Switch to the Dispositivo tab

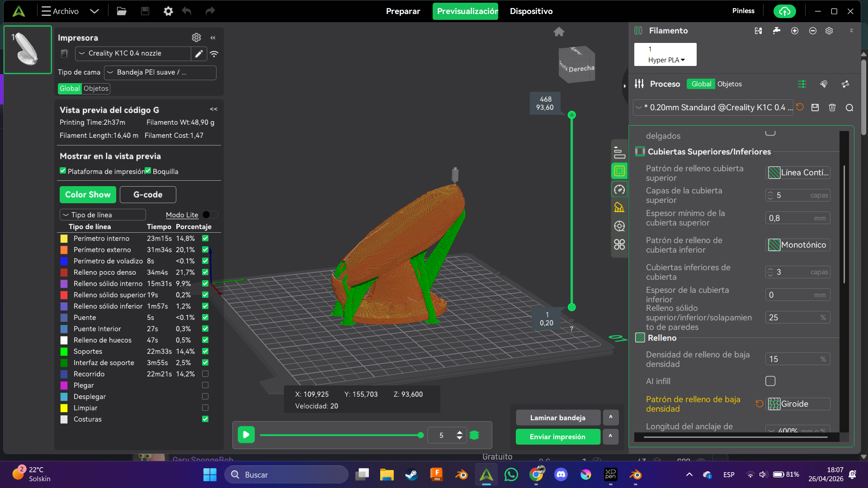(531, 11)
